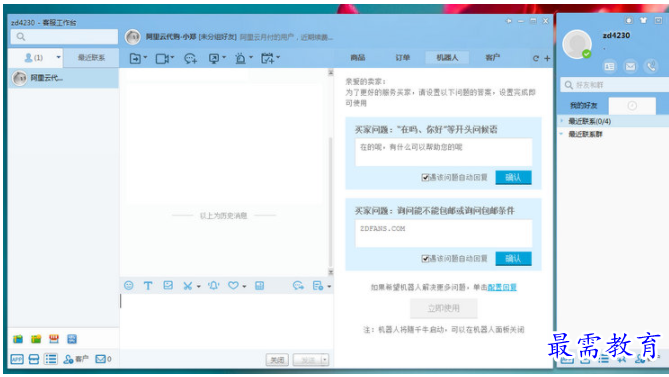This screenshot has height=377, width=669.
Task: Open arrow next to alarm siren icon
Action: point(251,57)
